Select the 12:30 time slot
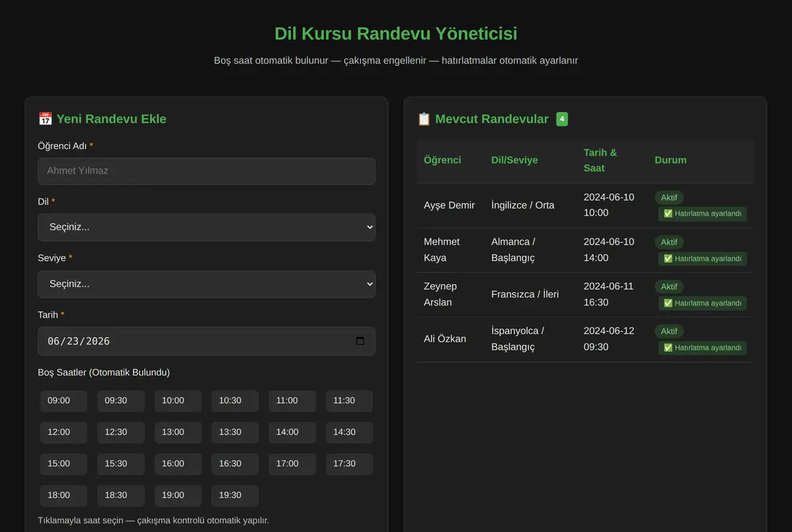The width and height of the screenshot is (792, 532). tap(121, 432)
